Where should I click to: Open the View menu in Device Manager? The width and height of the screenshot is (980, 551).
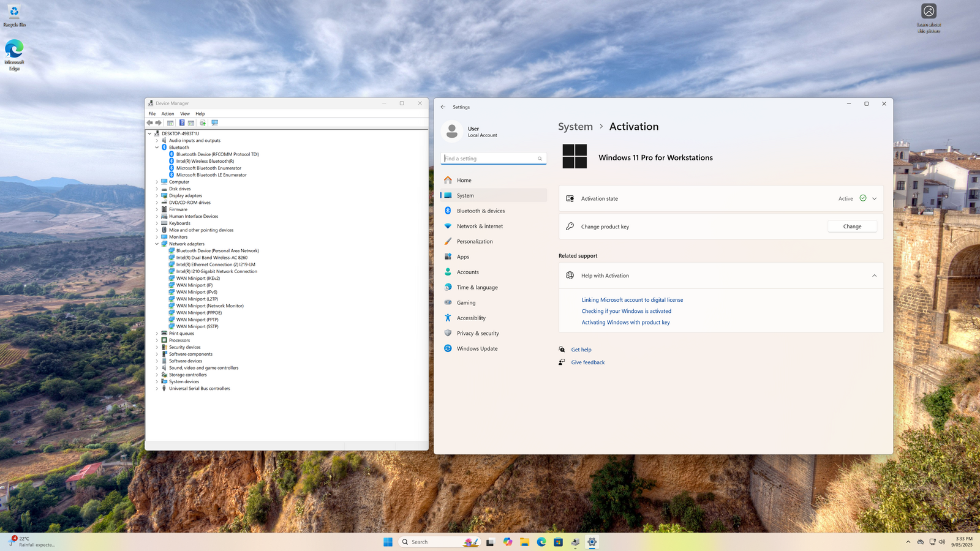185,114
